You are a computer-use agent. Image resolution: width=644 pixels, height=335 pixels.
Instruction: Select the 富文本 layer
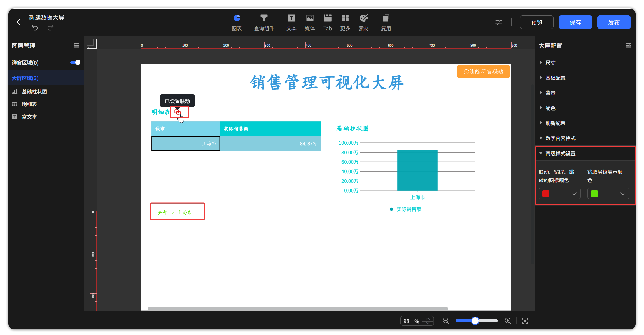[46, 117]
